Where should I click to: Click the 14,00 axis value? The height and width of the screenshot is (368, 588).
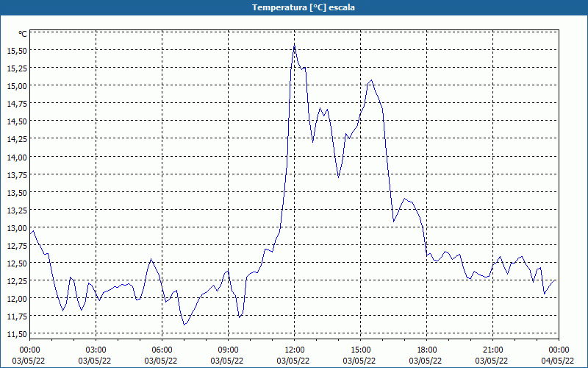click(17, 158)
